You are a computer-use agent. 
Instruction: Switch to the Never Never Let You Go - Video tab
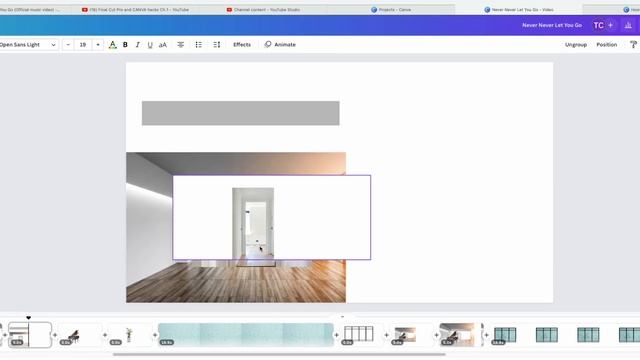pos(518,9)
